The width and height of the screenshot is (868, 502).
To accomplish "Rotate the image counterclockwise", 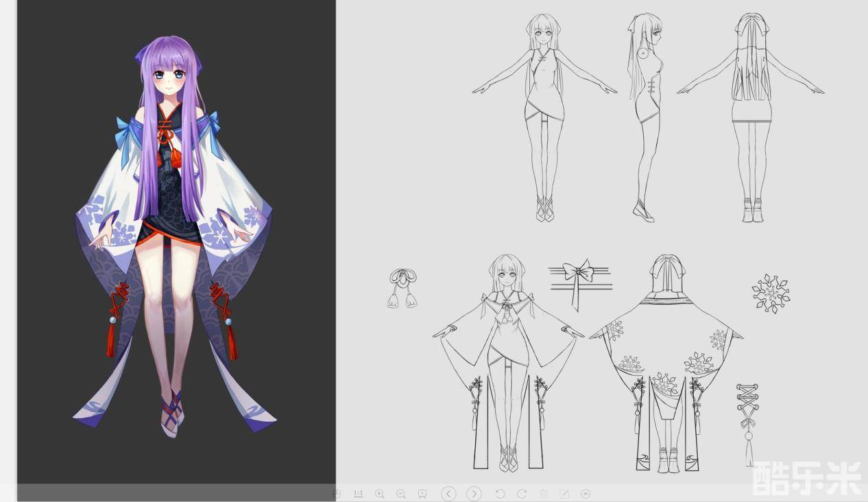I will [x=500, y=494].
